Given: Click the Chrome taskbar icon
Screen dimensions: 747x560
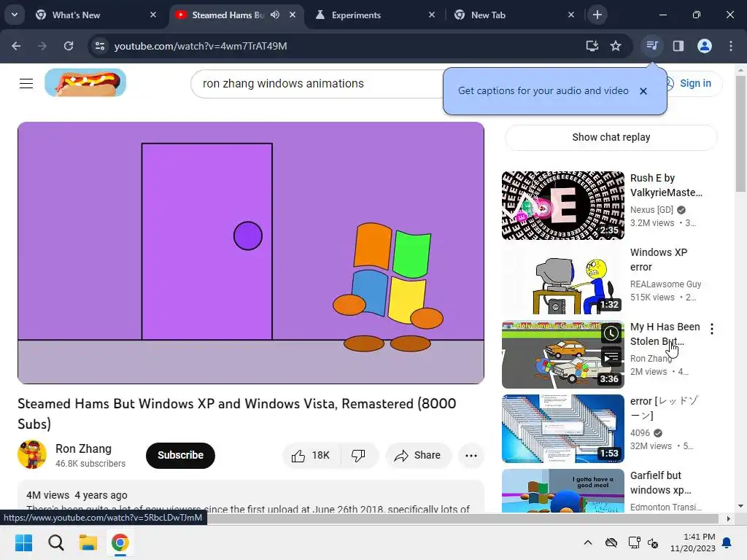Looking at the screenshot, I should point(120,542).
